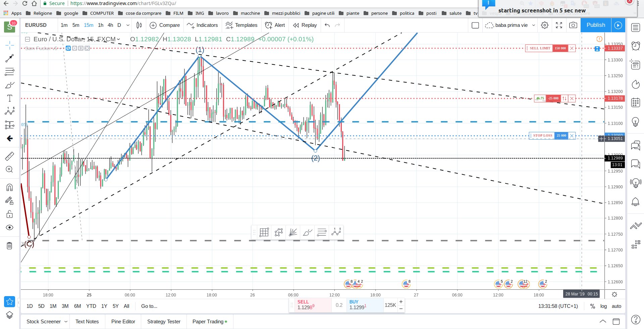The width and height of the screenshot is (644, 329).
Task: Toggle the Sam indicator visibility icon
Action: (68, 48)
